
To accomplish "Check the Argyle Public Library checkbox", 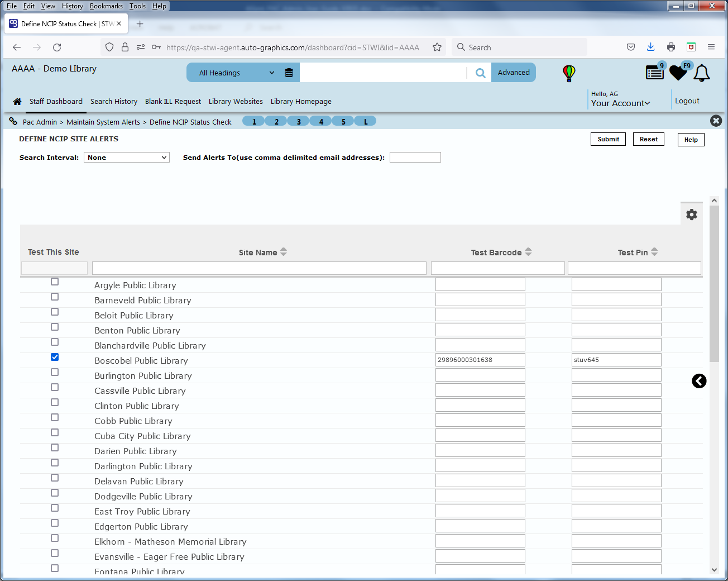I will pos(55,282).
